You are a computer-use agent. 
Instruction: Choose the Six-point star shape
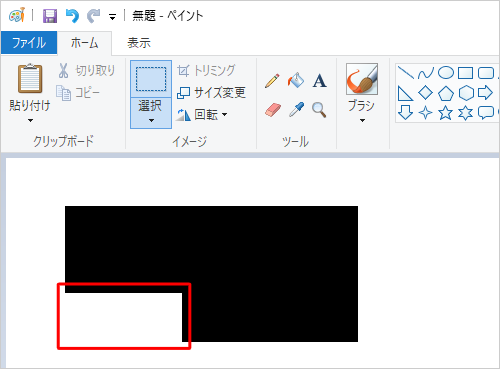[x=465, y=113]
